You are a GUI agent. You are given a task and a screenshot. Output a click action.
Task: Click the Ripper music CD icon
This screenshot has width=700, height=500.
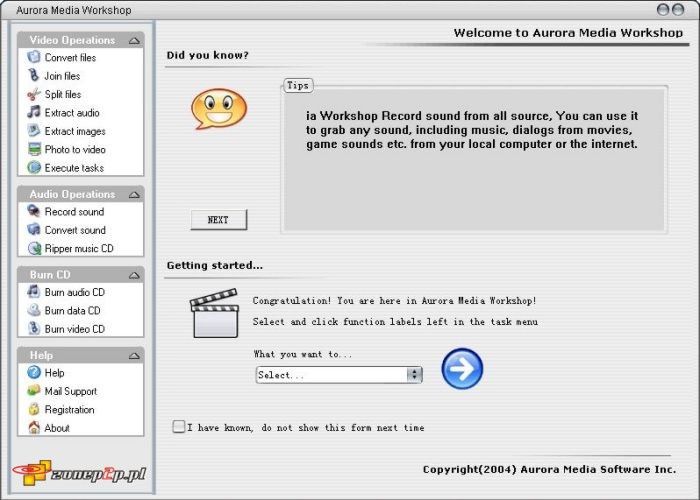point(34,248)
